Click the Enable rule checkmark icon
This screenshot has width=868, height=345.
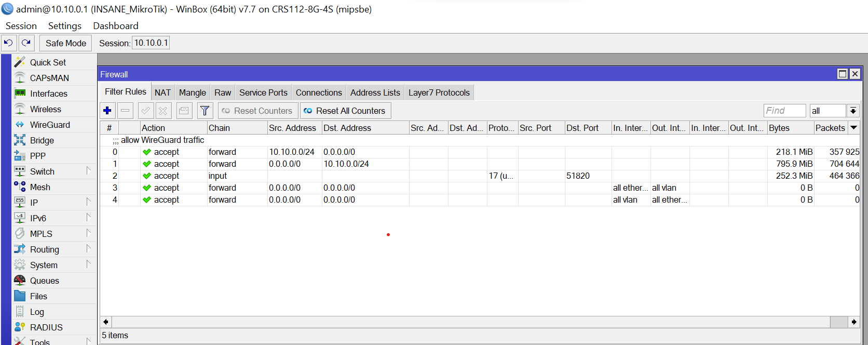(146, 111)
